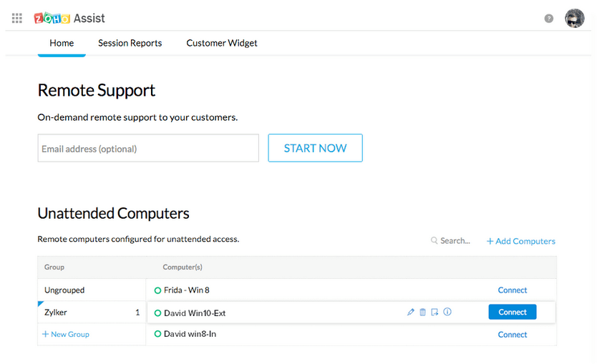This screenshot has width=607, height=364.
Task: Click the search magnifier icon in Unattended Computers
Action: [x=434, y=241]
